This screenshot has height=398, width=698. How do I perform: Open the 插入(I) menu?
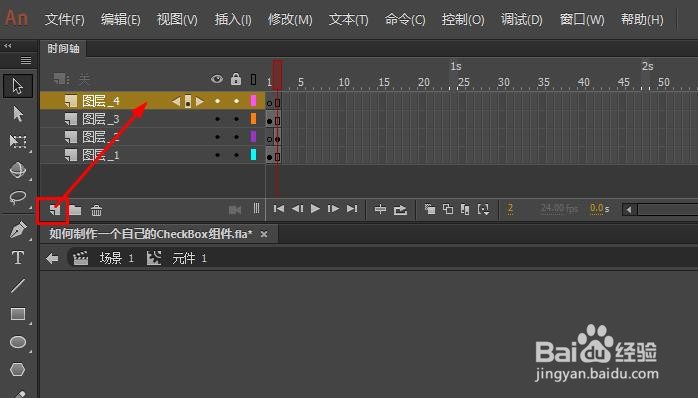pyautogui.click(x=233, y=20)
